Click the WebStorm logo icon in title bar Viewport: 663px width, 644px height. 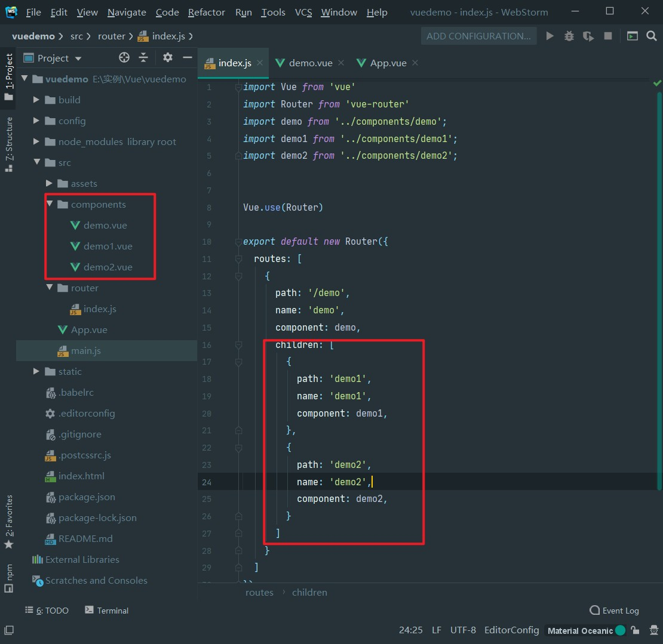[11, 12]
